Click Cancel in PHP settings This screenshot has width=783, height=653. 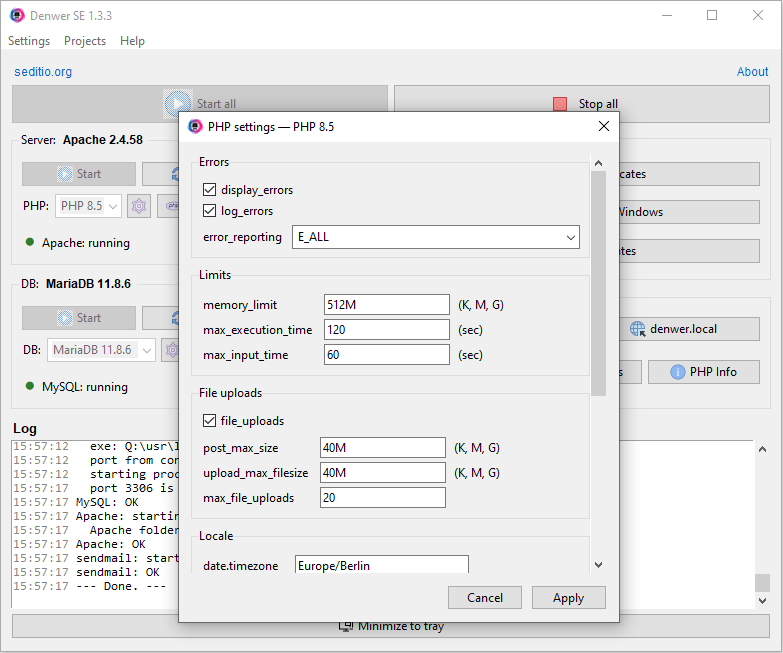click(x=484, y=598)
